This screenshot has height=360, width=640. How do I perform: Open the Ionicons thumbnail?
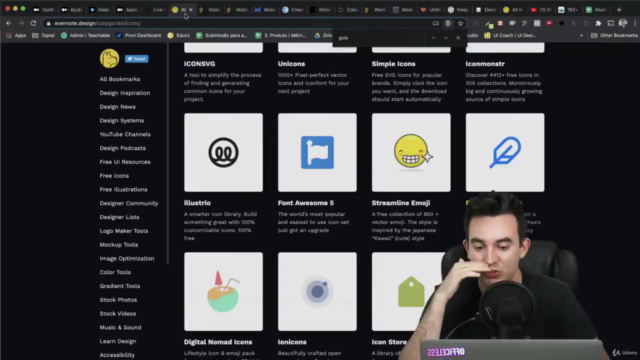click(317, 291)
